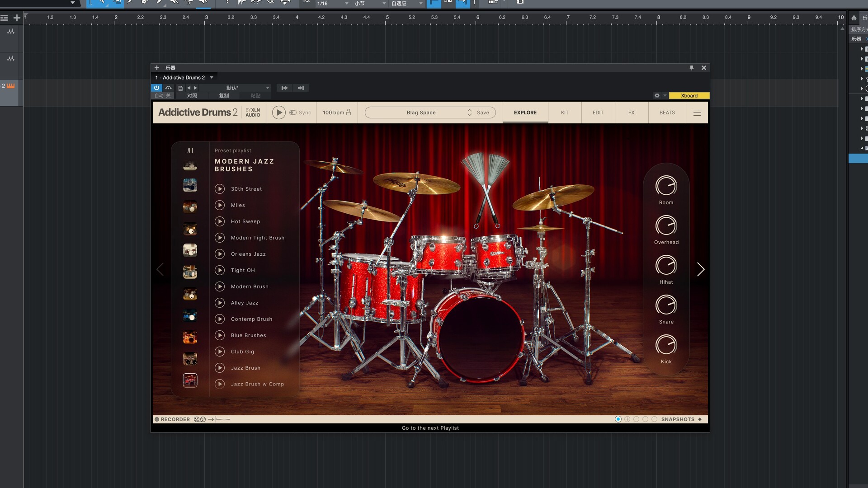Viewport: 868px width, 488px height.
Task: Click the recorder tape reel icon
Action: point(200,419)
